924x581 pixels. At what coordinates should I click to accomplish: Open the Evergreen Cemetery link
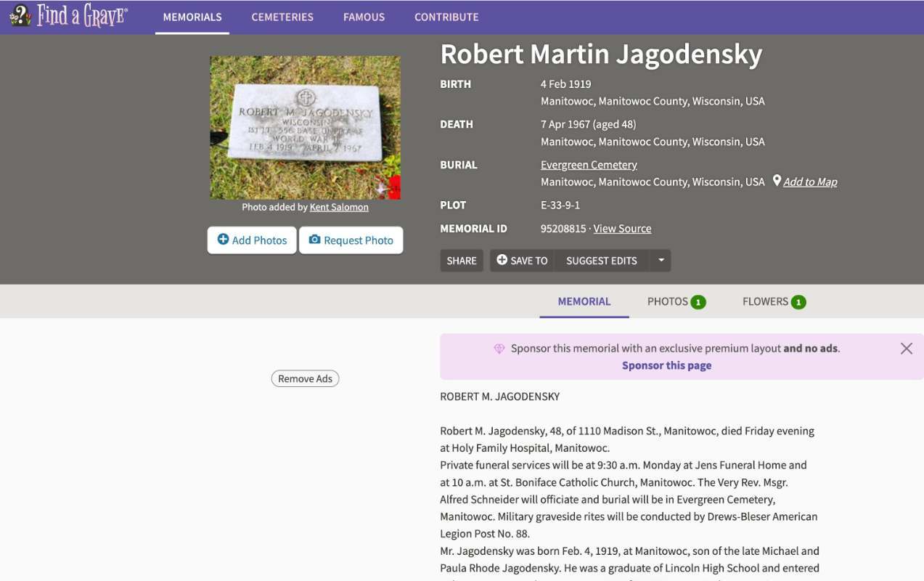(589, 165)
